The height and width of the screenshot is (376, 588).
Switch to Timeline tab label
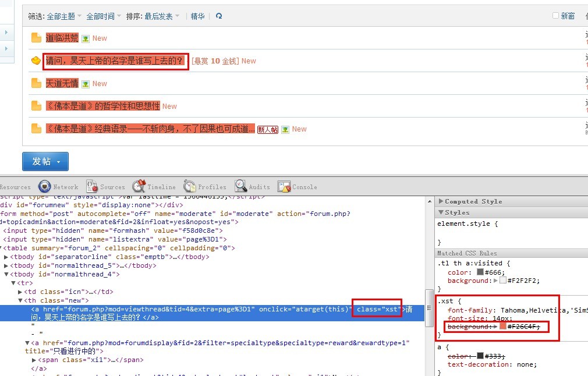click(x=161, y=187)
